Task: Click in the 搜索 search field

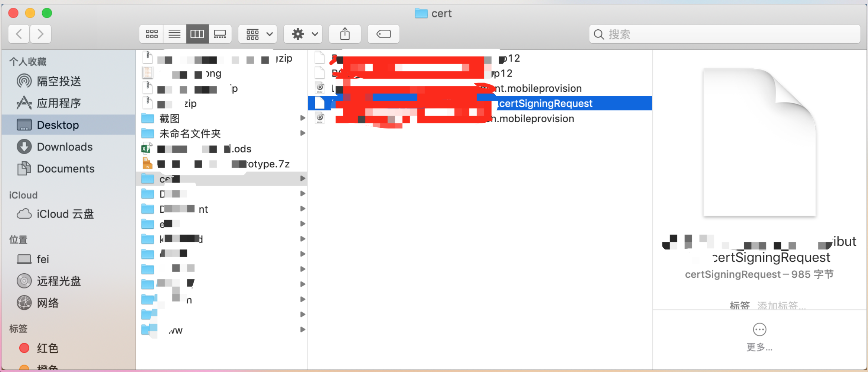Action: [x=728, y=34]
